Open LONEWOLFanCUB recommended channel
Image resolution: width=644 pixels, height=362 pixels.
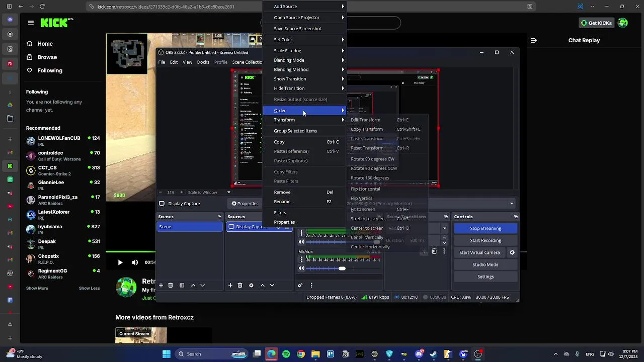coord(63,140)
